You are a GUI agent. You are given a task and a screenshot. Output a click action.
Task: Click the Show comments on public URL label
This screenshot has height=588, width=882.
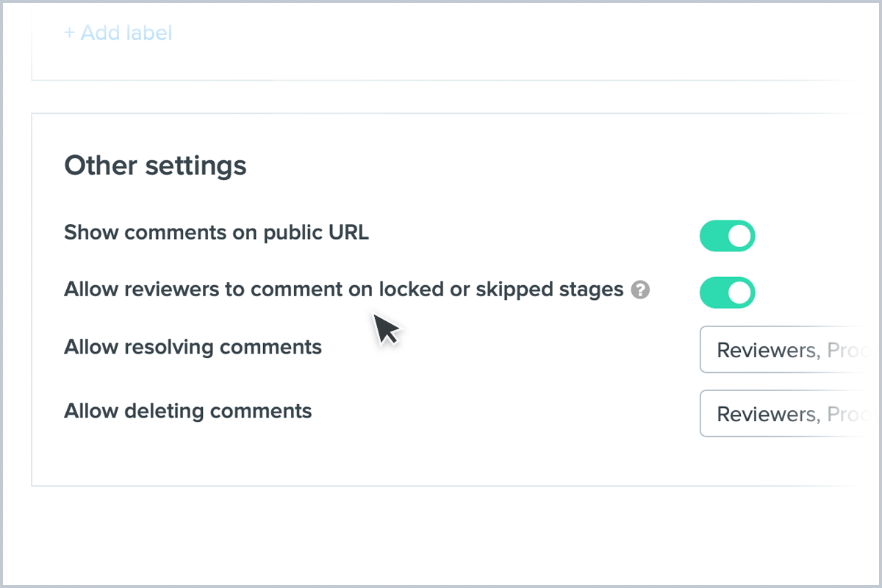coord(216,233)
